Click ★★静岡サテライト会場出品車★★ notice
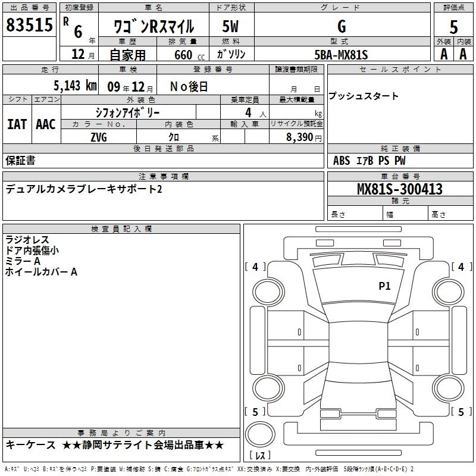 pos(143,445)
